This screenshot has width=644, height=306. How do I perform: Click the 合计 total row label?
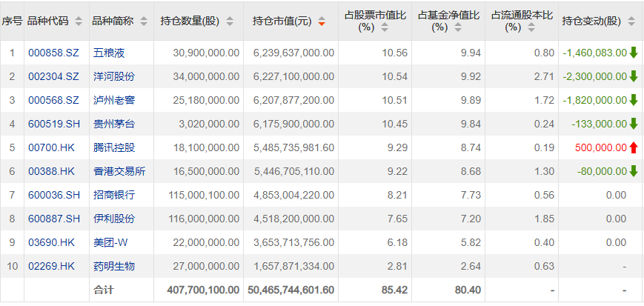[x=104, y=290]
